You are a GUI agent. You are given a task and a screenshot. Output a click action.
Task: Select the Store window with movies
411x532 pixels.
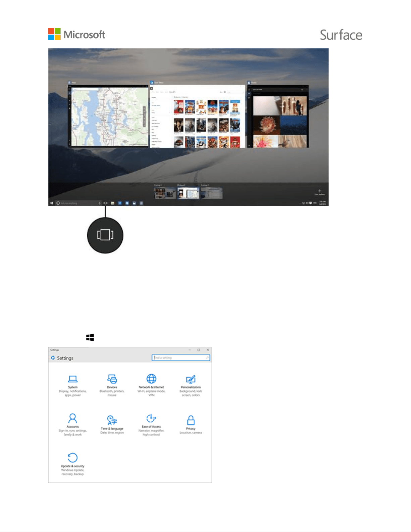click(197, 116)
